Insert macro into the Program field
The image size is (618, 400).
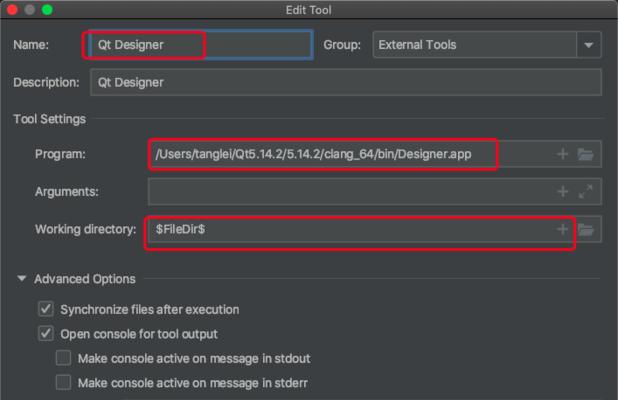[562, 154]
